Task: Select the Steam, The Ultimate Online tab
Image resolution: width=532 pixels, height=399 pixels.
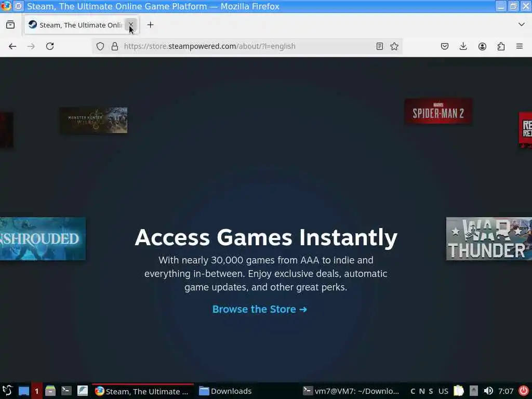Action: pyautogui.click(x=82, y=25)
